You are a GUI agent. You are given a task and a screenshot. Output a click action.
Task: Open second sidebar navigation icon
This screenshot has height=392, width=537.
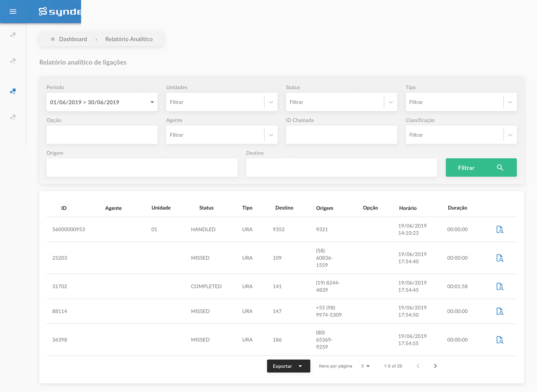click(x=13, y=61)
